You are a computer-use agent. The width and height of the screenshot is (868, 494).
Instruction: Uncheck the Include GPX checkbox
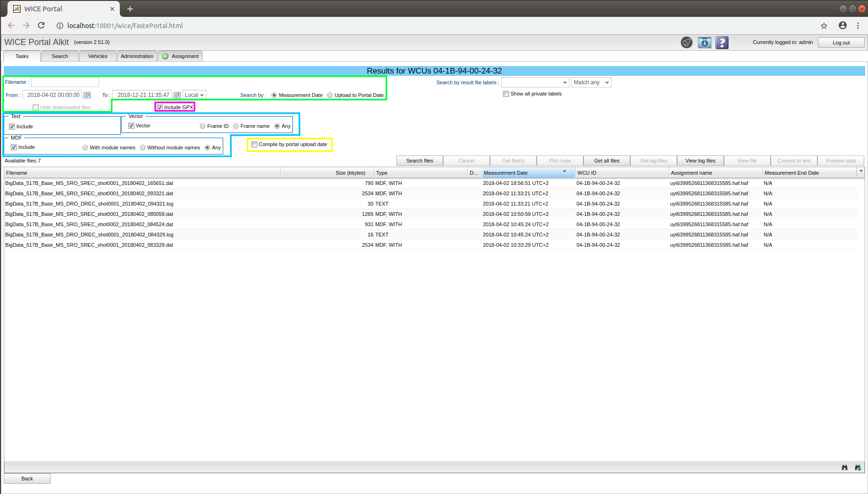[x=160, y=107]
